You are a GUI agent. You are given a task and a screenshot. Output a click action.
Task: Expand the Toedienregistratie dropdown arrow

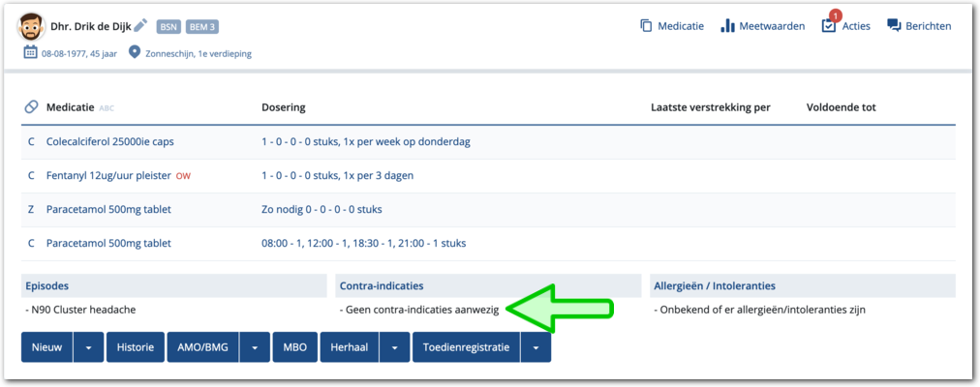coord(536,347)
